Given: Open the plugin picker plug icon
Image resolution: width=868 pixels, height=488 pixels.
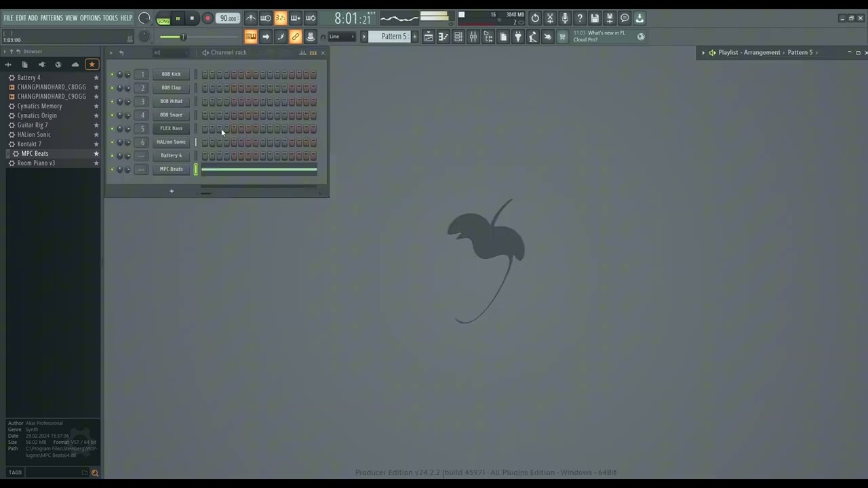Looking at the screenshot, I should [518, 37].
